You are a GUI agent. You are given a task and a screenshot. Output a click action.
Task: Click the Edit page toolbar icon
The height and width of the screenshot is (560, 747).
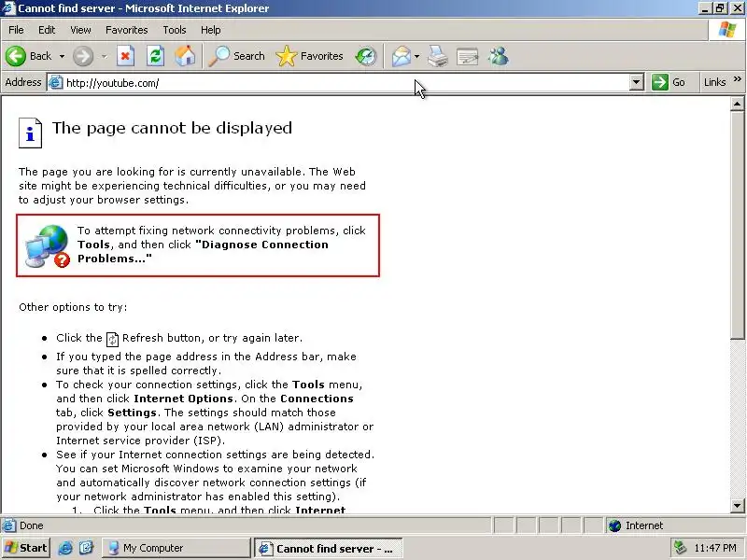pyautogui.click(x=468, y=56)
